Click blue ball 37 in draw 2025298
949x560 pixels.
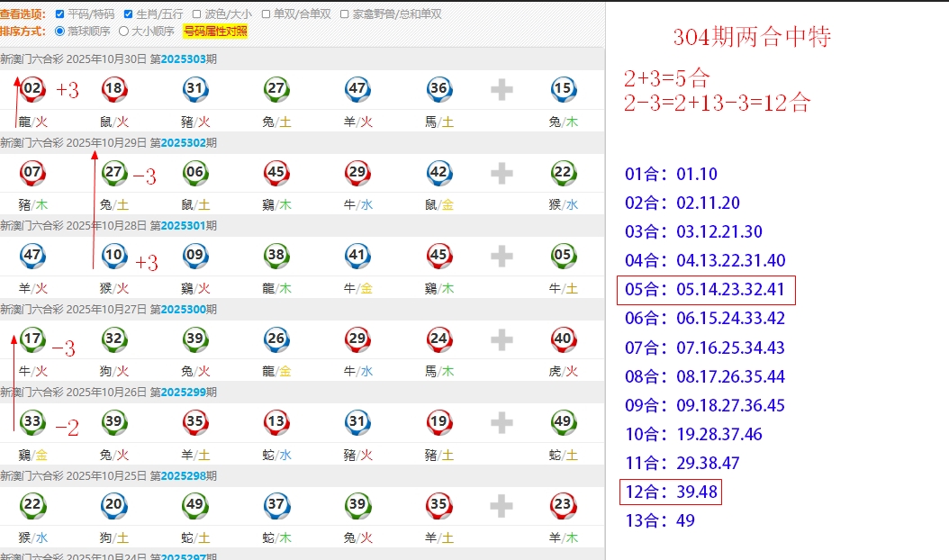click(276, 506)
